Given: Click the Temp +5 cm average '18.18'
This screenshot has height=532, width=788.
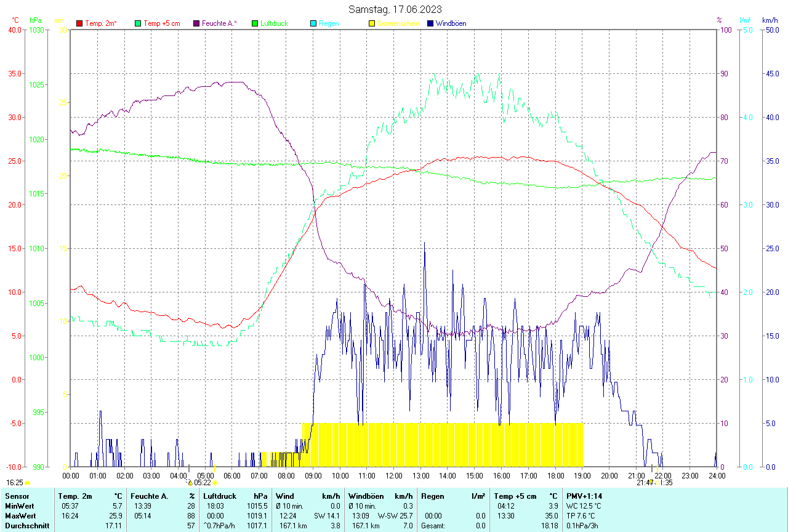Looking at the screenshot, I should 549,526.
